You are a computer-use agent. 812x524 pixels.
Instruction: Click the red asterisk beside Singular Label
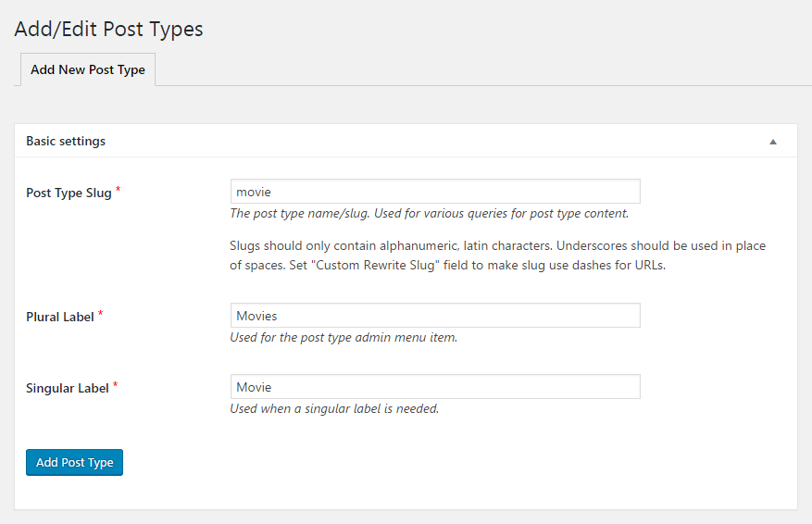(115, 385)
